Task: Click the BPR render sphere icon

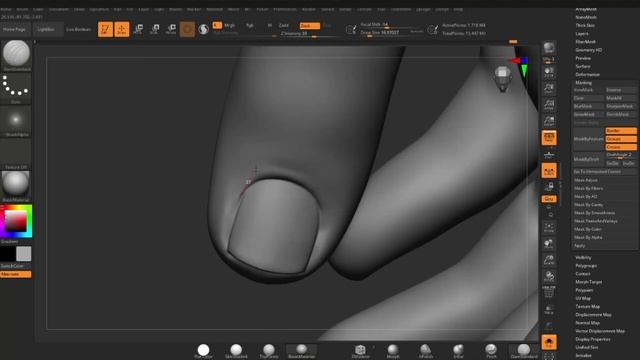Action: click(x=549, y=48)
